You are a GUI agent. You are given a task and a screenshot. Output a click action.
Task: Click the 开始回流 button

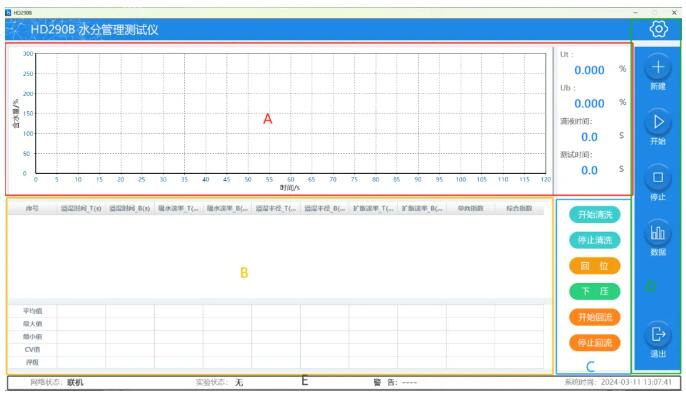595,317
